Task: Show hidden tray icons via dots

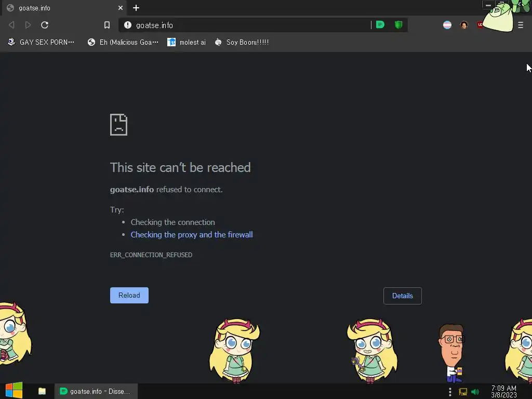Action: (450, 392)
